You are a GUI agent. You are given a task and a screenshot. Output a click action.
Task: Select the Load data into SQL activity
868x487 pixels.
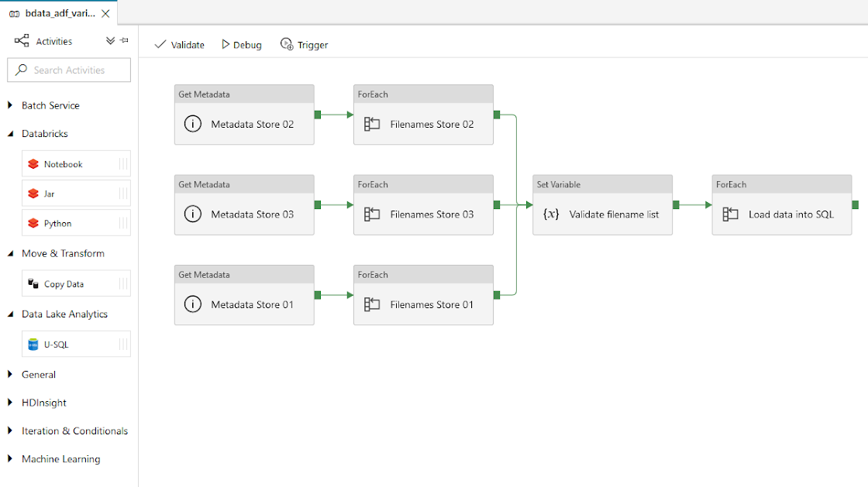pyautogui.click(x=781, y=214)
